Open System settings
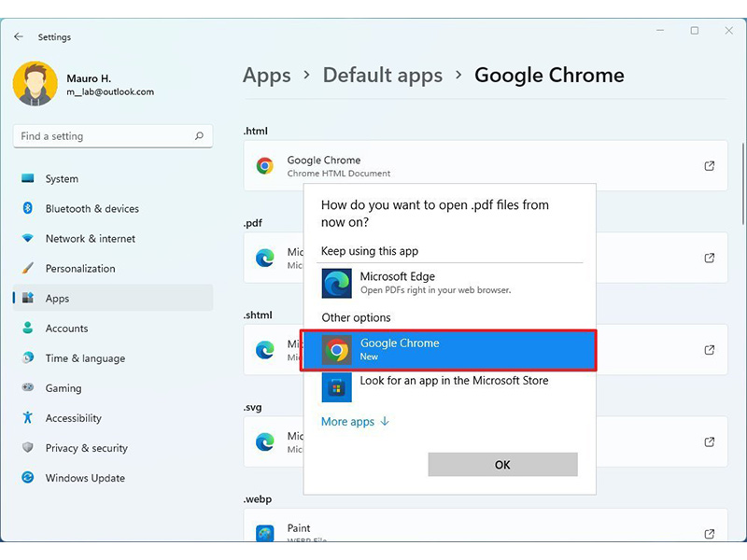This screenshot has width=747, height=560. (113, 178)
